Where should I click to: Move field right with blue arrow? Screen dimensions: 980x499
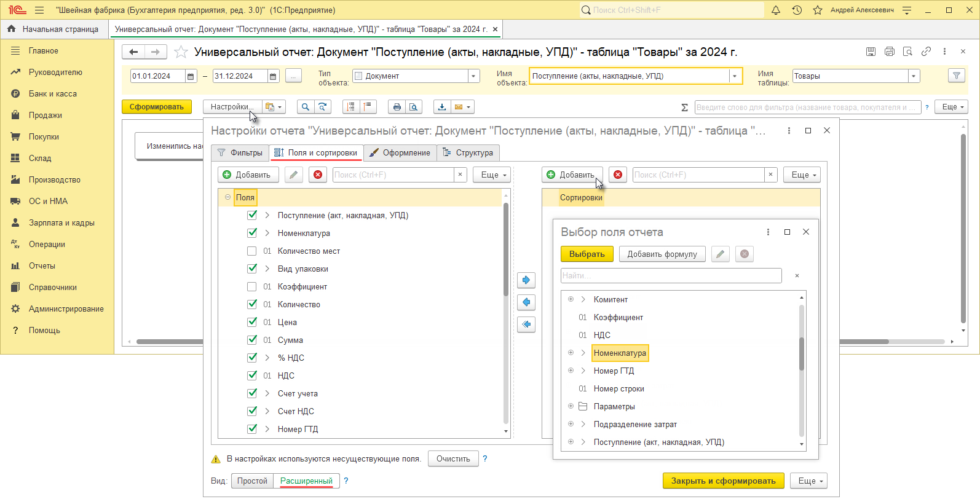coord(526,280)
